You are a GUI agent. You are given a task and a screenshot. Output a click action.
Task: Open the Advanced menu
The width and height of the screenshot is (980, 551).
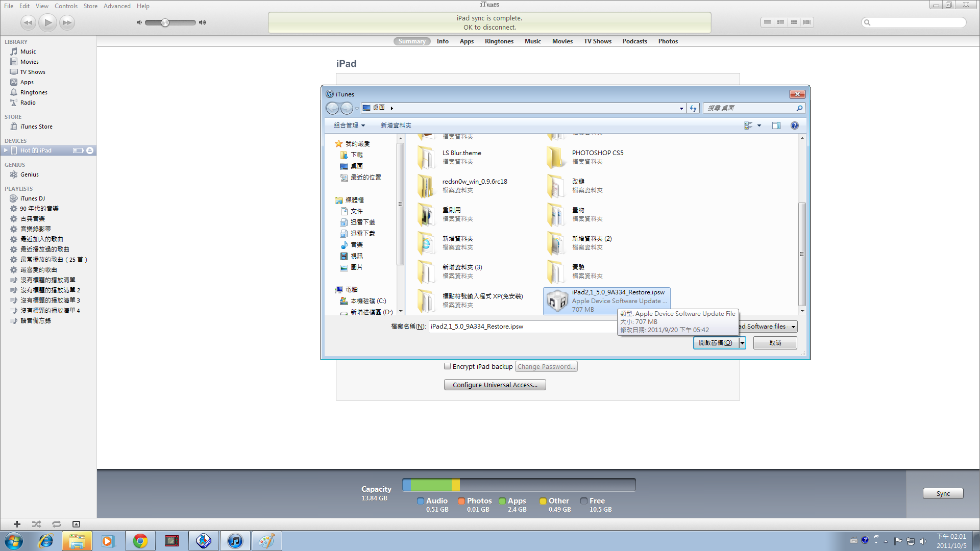click(x=117, y=6)
